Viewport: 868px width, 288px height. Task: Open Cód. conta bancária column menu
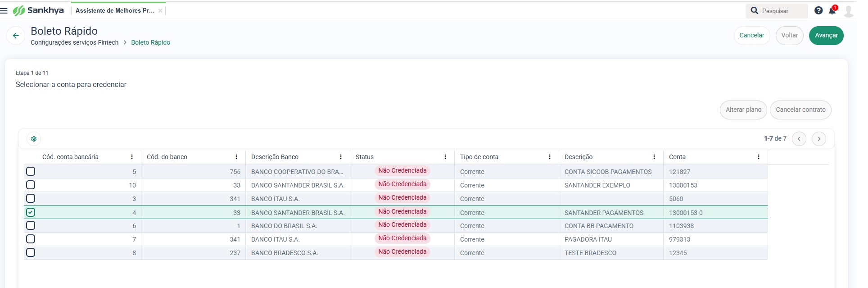point(132,157)
